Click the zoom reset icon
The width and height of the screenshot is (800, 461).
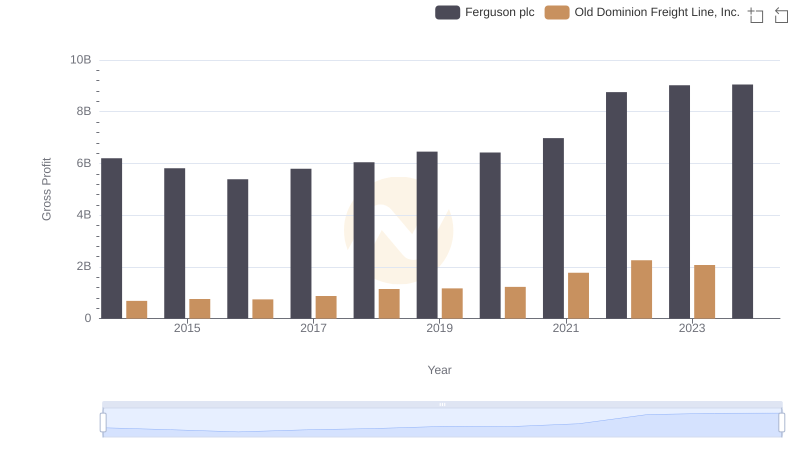click(x=781, y=15)
